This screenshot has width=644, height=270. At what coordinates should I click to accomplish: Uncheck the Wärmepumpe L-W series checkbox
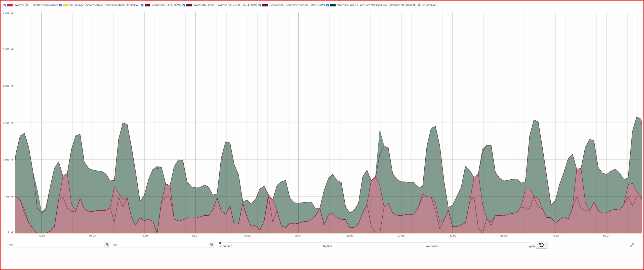tap(328, 5)
